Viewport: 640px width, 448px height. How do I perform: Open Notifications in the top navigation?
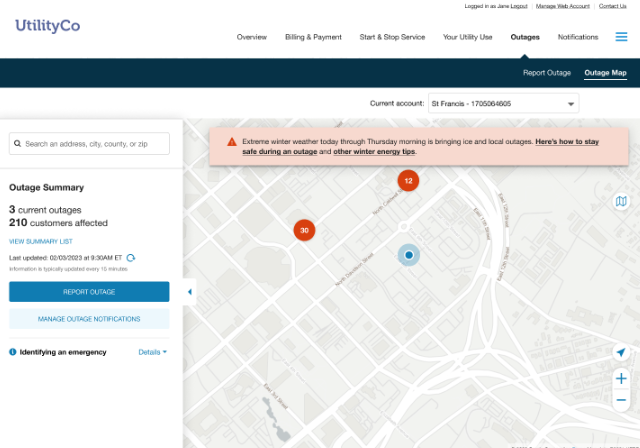tap(578, 37)
